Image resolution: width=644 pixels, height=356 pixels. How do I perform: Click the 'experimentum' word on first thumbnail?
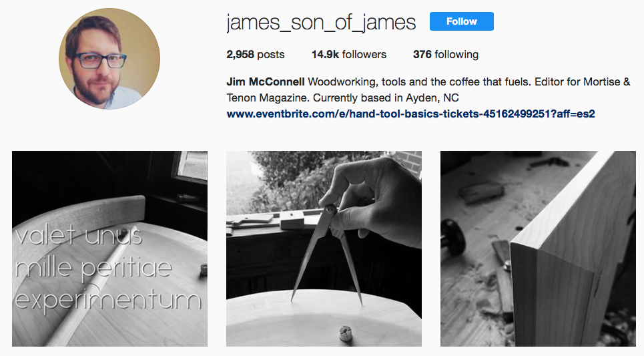tap(108, 299)
